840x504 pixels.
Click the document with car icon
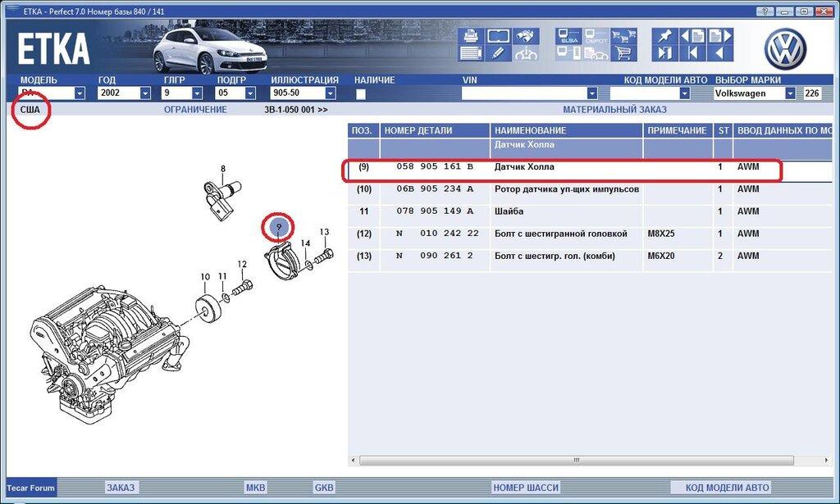596,53
